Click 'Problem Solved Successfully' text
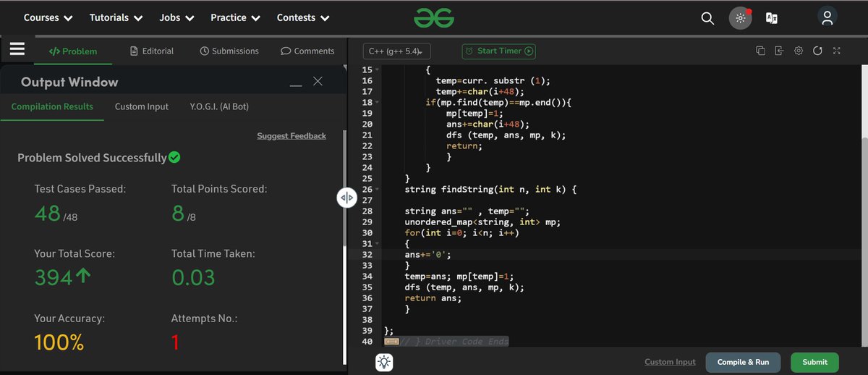The height and width of the screenshot is (375, 868). point(92,157)
